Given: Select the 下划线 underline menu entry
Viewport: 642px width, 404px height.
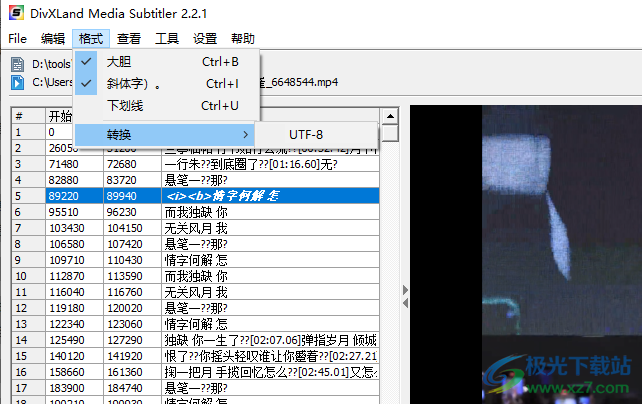Looking at the screenshot, I should [x=167, y=106].
